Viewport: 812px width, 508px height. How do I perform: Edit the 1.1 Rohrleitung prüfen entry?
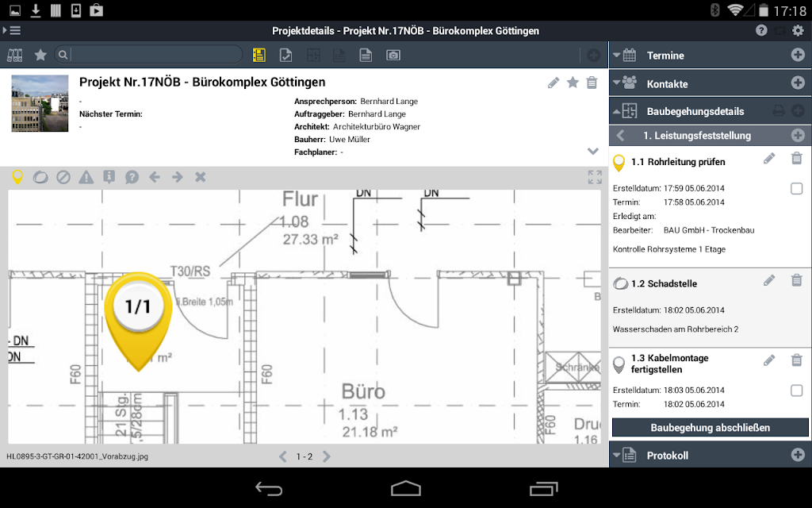click(769, 159)
